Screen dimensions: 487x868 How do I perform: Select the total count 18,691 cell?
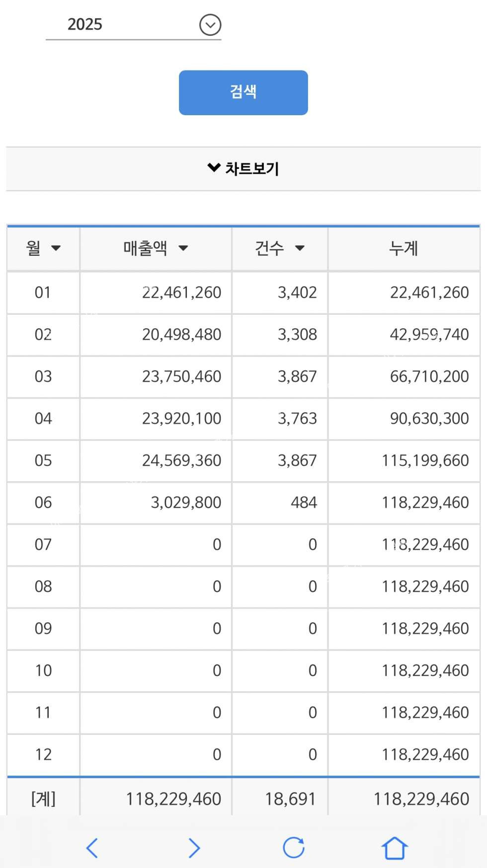pos(290,798)
